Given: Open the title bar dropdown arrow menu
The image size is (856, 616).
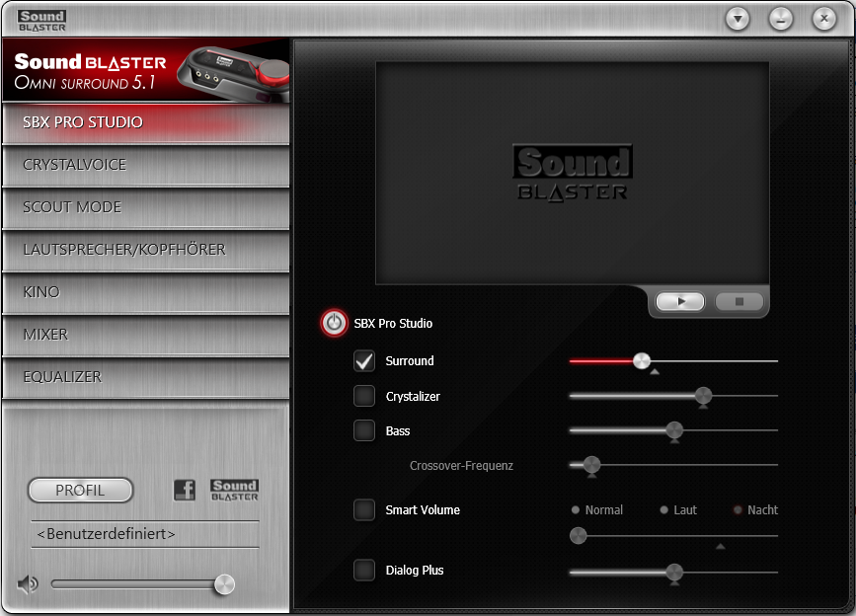Looking at the screenshot, I should click(x=738, y=20).
